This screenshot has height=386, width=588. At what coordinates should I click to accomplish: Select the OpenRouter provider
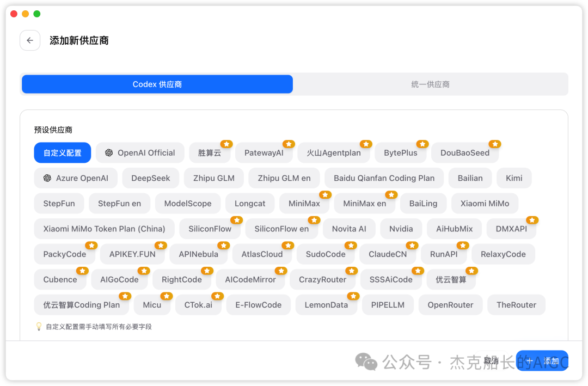450,305
